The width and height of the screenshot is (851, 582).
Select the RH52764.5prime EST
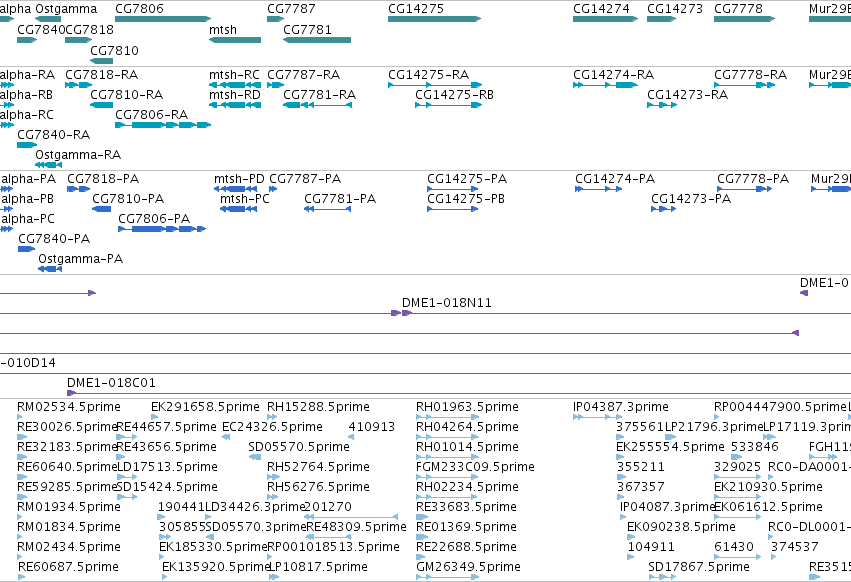click(x=274, y=477)
